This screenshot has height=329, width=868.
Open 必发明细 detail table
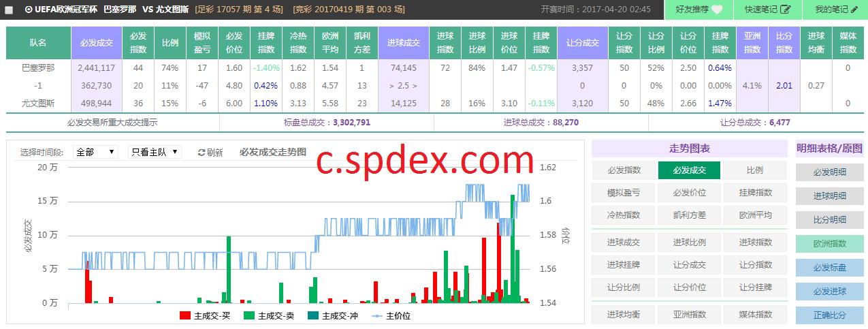pos(829,172)
